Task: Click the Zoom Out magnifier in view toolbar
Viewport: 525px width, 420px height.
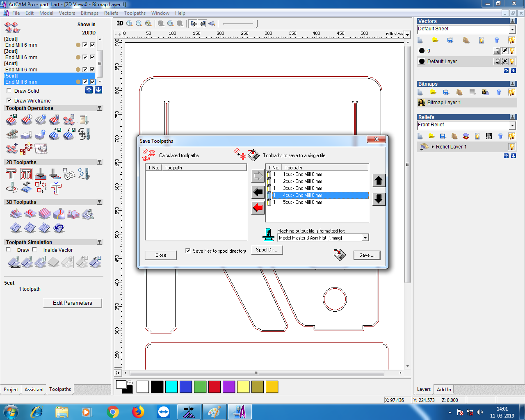Action: [139, 24]
